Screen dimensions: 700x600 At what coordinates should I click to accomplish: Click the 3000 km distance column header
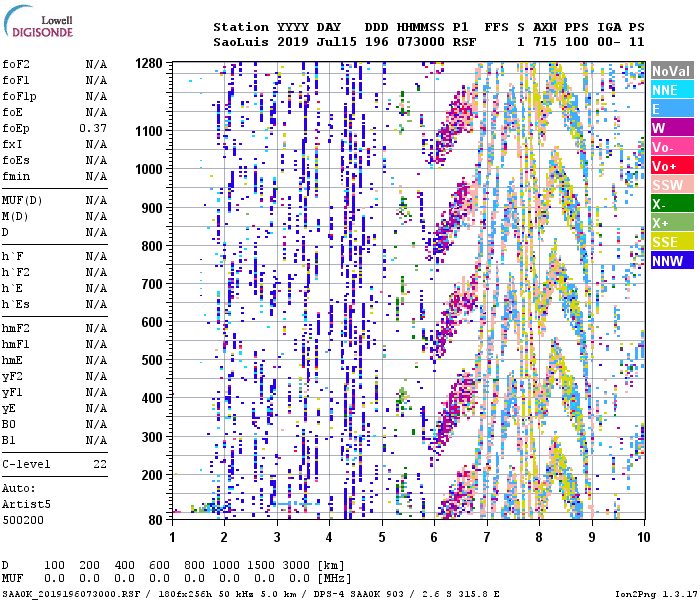tap(296, 566)
